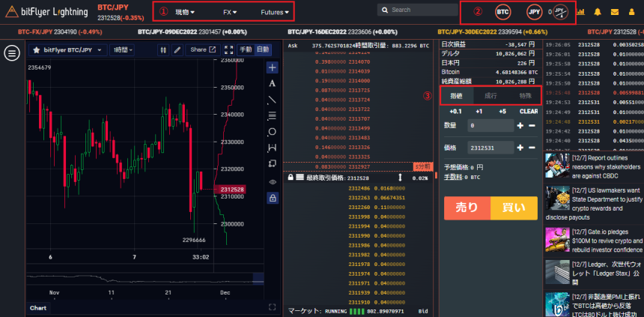Open news about stakeholders against CBDC
This screenshot has width=644, height=317.
pos(594,167)
